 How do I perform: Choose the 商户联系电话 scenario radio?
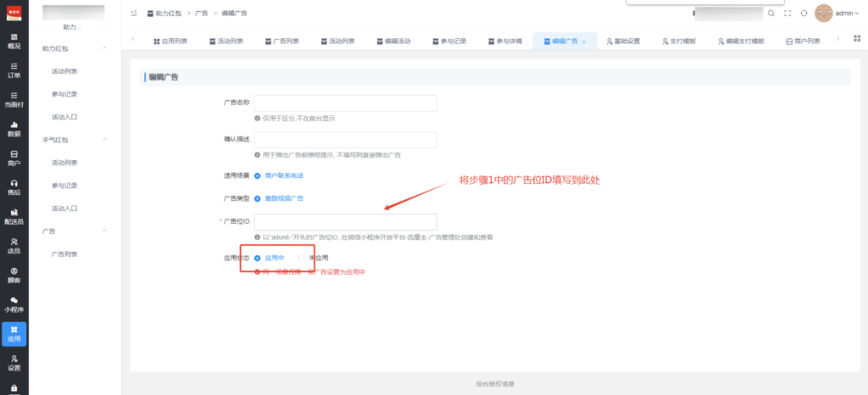tap(258, 175)
